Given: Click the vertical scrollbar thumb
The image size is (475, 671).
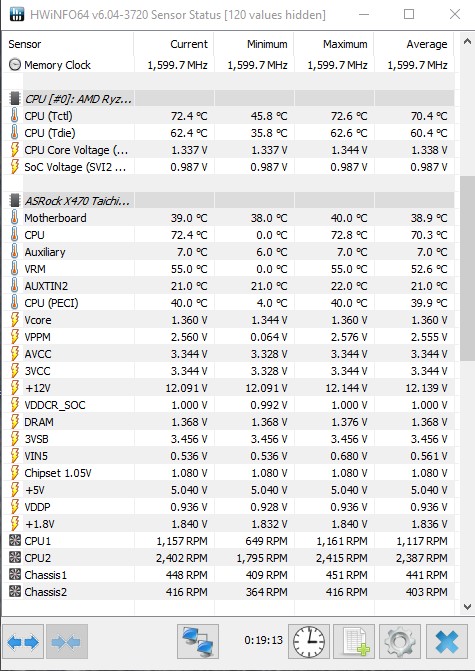Looking at the screenshot, I should [x=467, y=268].
